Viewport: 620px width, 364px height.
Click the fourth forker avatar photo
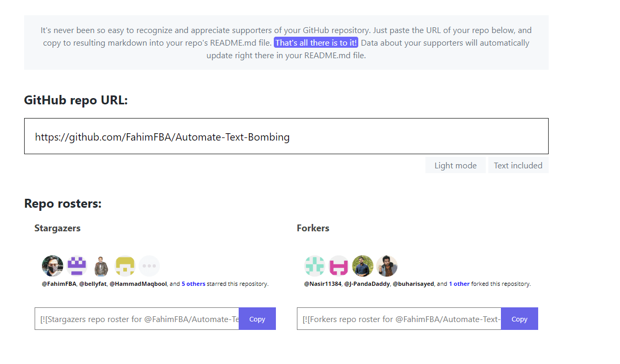[x=387, y=266]
